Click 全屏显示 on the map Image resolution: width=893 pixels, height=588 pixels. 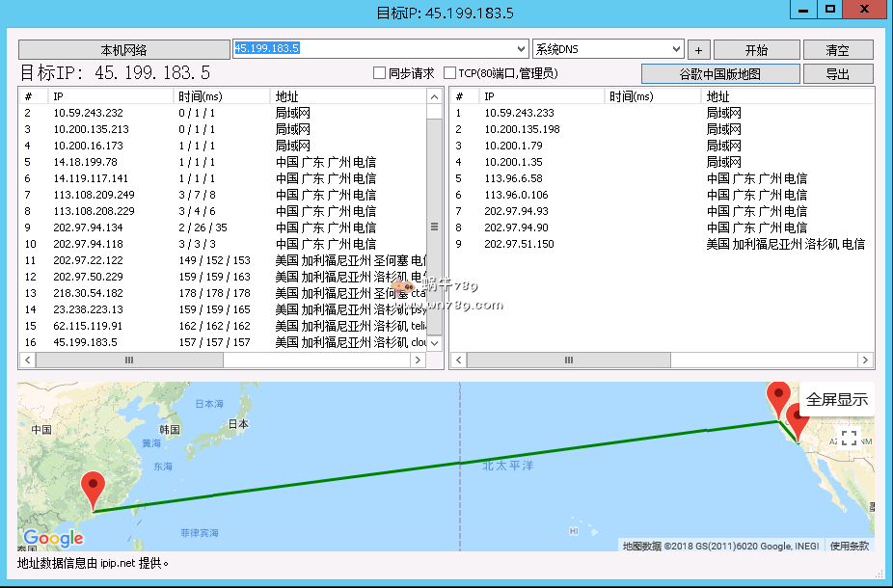click(836, 399)
